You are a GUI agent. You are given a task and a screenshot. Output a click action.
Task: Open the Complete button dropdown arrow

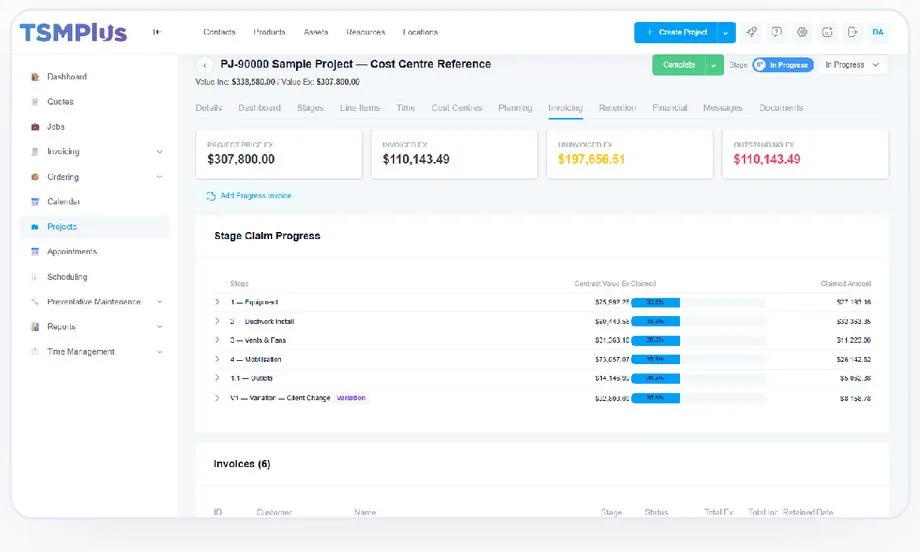(713, 65)
